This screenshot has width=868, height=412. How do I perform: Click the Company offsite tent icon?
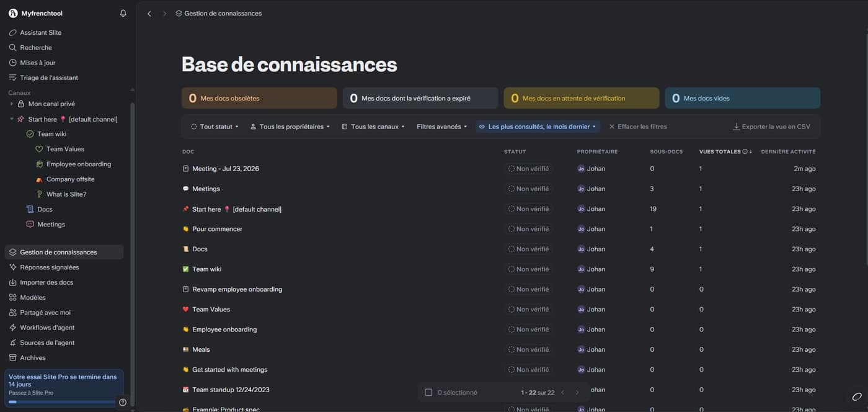(39, 179)
